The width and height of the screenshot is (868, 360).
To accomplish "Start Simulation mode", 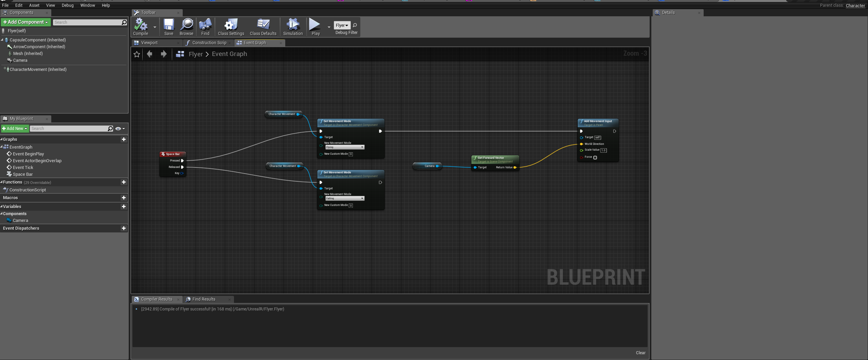I will point(292,25).
